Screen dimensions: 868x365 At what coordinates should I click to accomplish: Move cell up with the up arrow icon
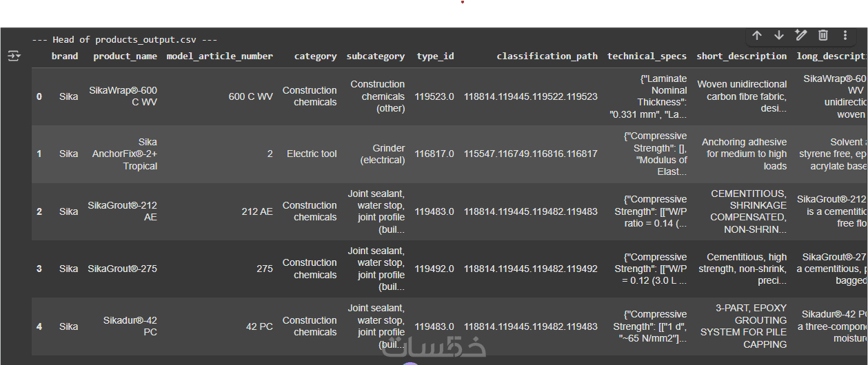(x=757, y=35)
